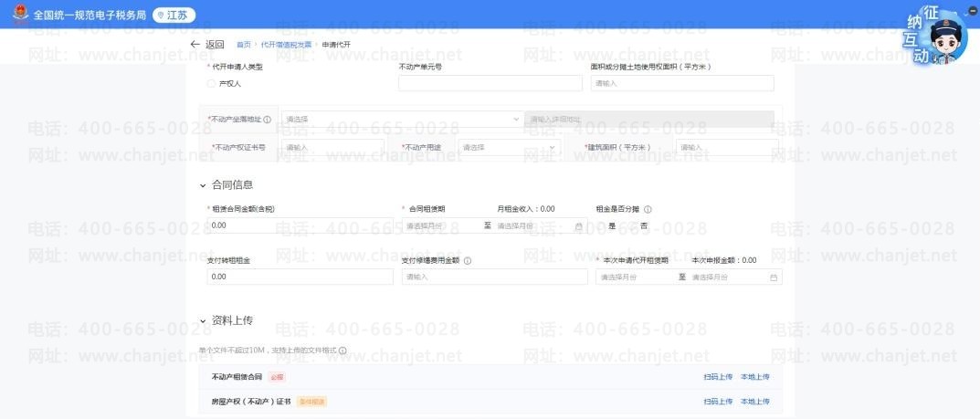Focus the 不动产单元号 input field
The height and width of the screenshot is (419, 980).
point(490,83)
